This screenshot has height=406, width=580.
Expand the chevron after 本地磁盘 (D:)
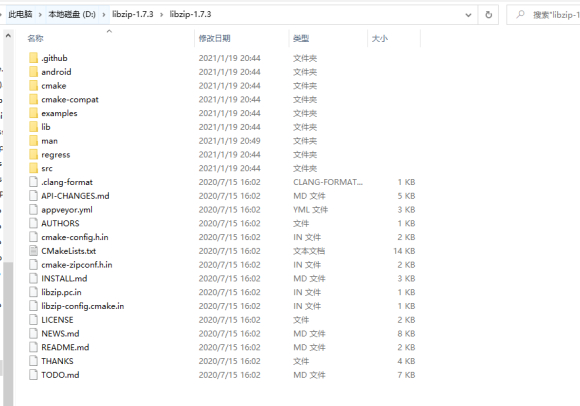coord(104,15)
